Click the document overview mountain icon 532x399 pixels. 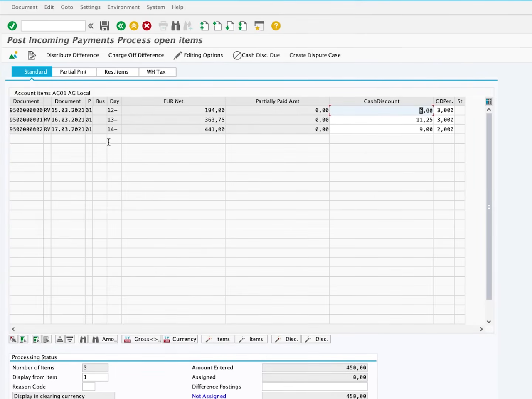click(13, 55)
